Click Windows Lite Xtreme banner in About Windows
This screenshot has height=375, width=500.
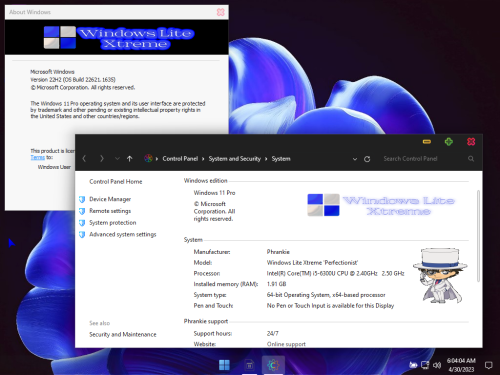(117, 37)
